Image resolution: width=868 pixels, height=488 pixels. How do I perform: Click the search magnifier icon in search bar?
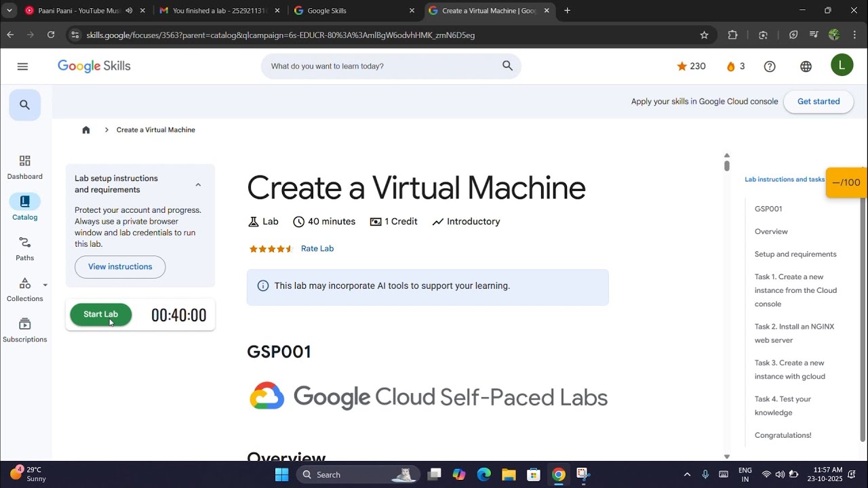click(x=507, y=66)
